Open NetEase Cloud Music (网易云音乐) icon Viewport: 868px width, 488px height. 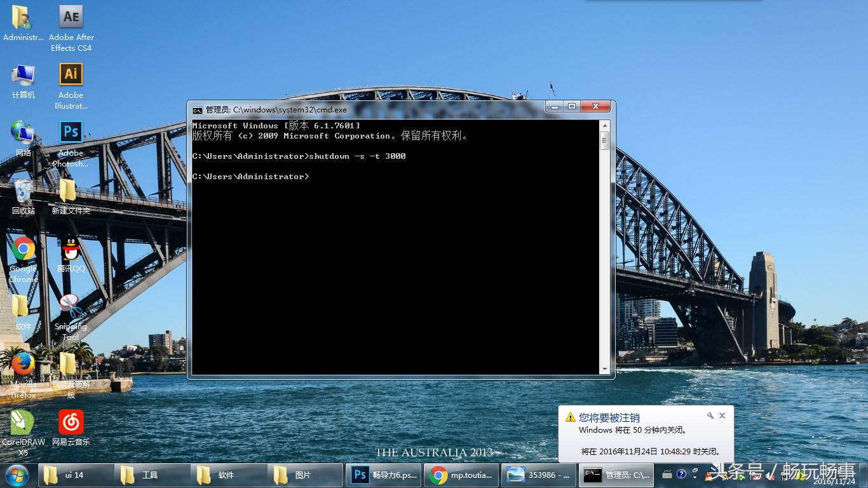pyautogui.click(x=71, y=423)
